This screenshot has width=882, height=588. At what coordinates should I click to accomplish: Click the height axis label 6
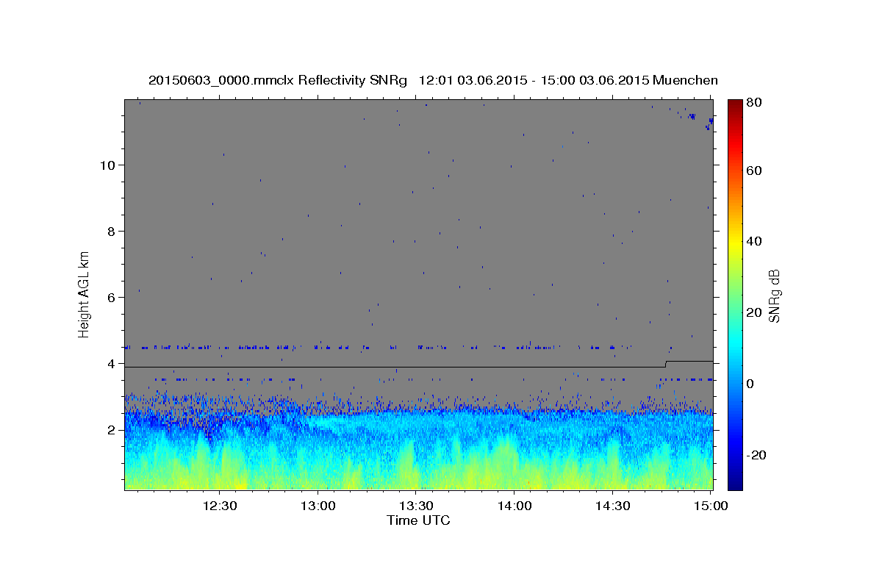(x=112, y=297)
